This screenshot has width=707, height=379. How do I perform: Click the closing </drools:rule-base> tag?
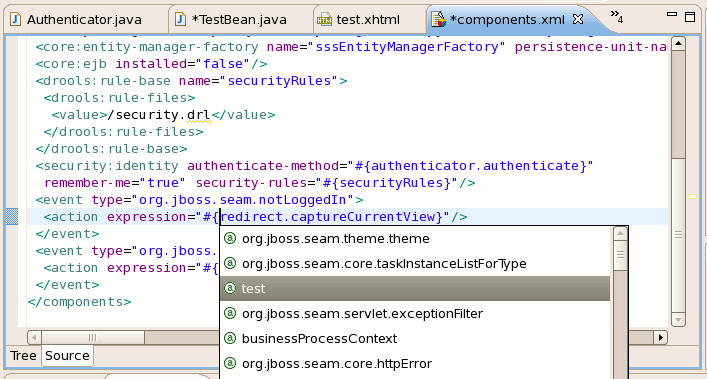[x=111, y=149]
